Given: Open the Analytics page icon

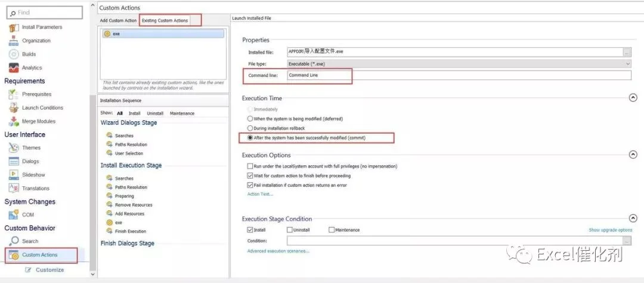Looking at the screenshot, I should (14, 68).
